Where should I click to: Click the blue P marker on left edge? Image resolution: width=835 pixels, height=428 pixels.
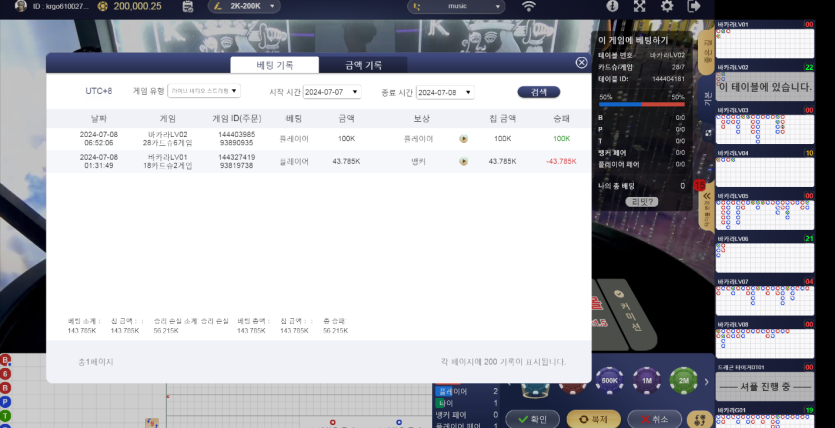pos(5,402)
